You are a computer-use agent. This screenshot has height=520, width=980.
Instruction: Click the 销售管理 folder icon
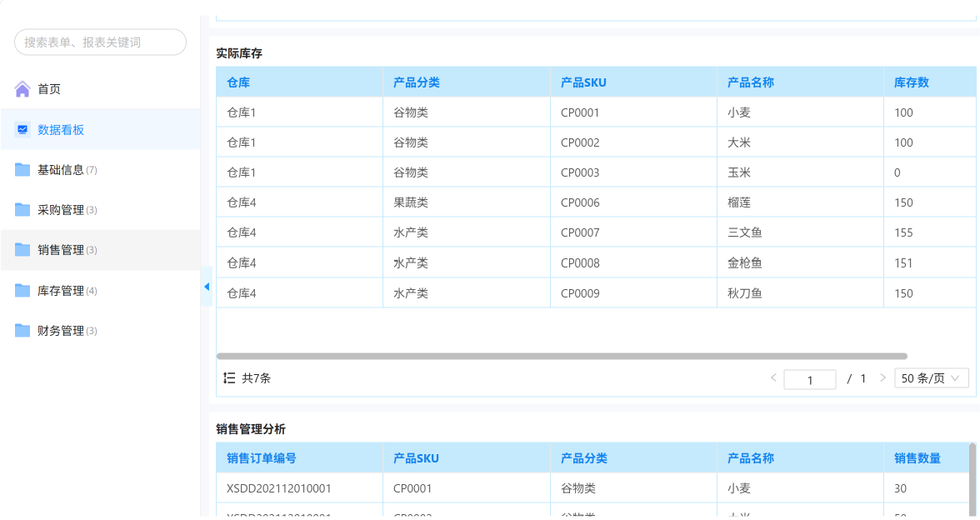[22, 249]
